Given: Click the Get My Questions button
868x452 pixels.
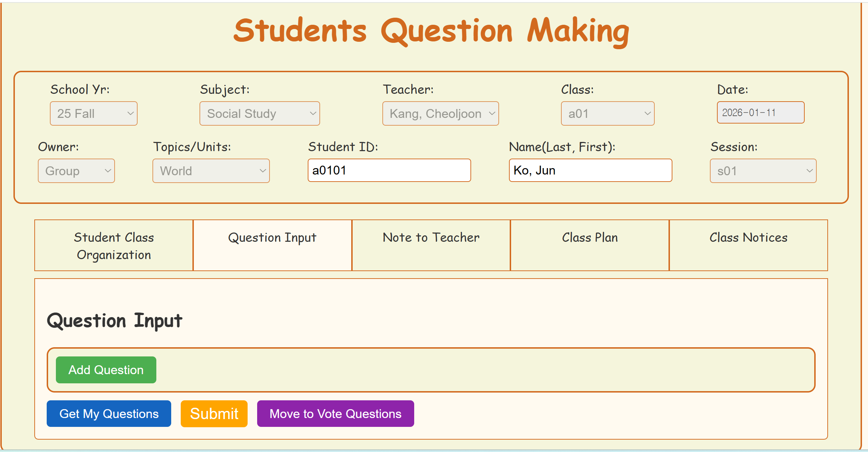Looking at the screenshot, I should [x=109, y=413].
